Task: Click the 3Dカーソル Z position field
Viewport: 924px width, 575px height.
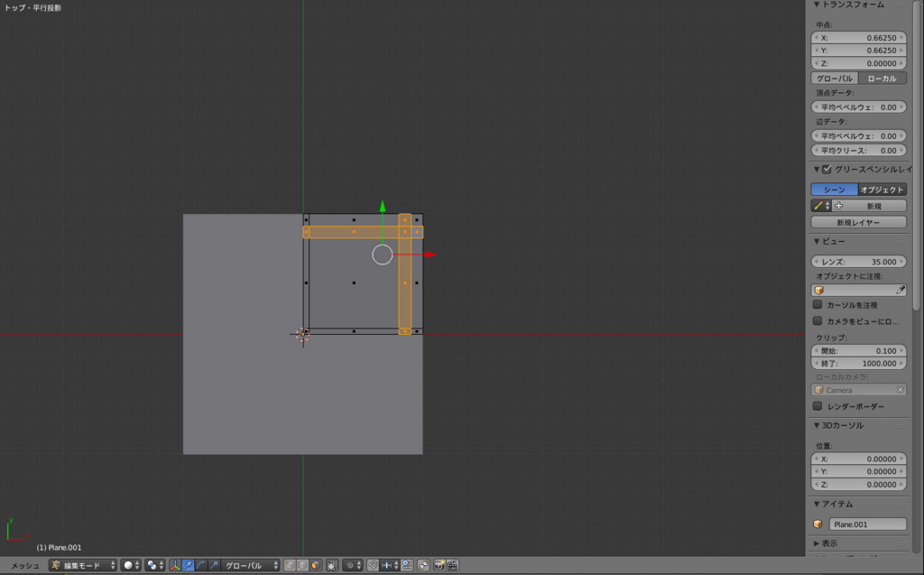Action: tap(859, 485)
